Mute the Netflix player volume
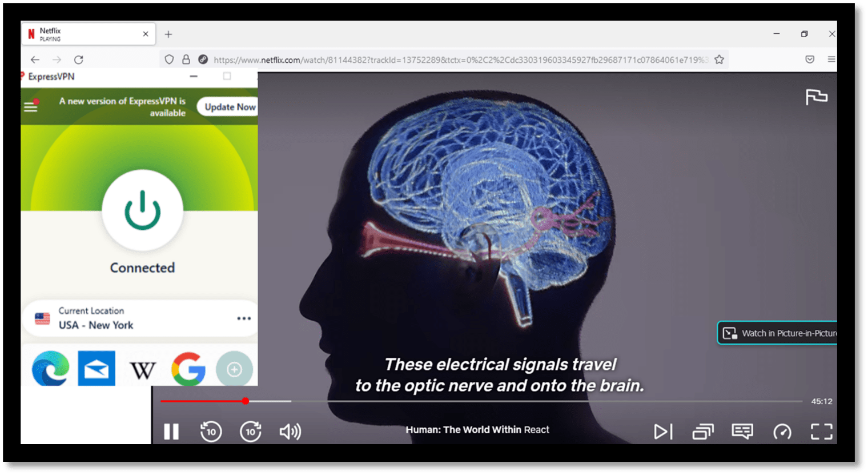Image resolution: width=868 pixels, height=475 pixels. pos(290,432)
